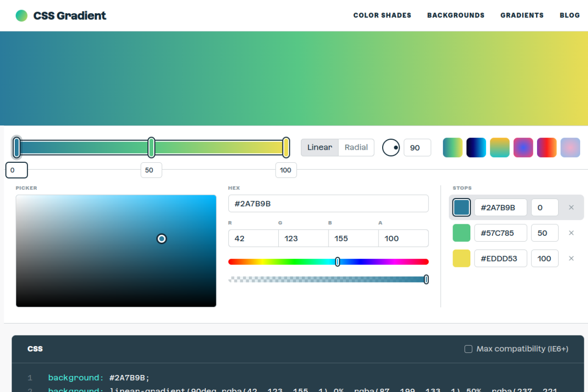This screenshot has height=392, width=588.
Task: Edit the #2A7B9B hex field in Stops
Action: pos(501,207)
